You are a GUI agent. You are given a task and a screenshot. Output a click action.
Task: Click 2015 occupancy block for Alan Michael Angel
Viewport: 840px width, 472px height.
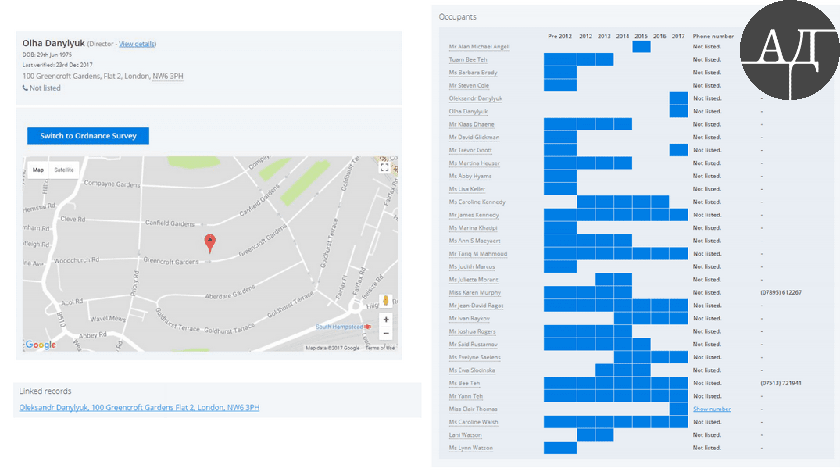click(x=641, y=47)
